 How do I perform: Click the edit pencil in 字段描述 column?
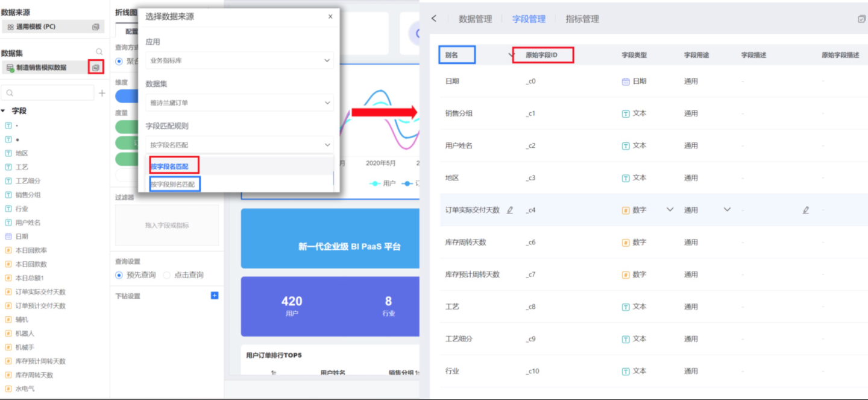(806, 210)
